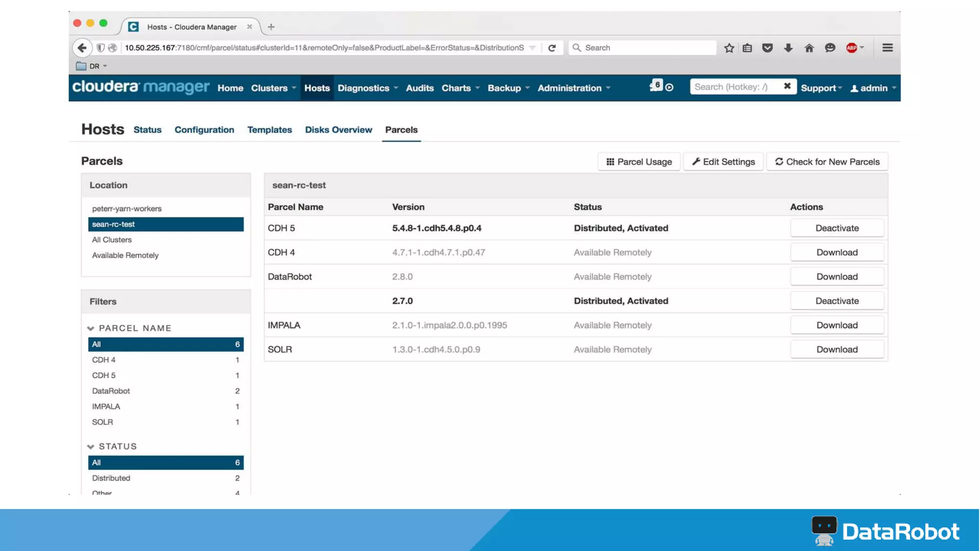The height and width of the screenshot is (551, 980).
Task: Open the admin user dropdown
Action: tap(873, 88)
